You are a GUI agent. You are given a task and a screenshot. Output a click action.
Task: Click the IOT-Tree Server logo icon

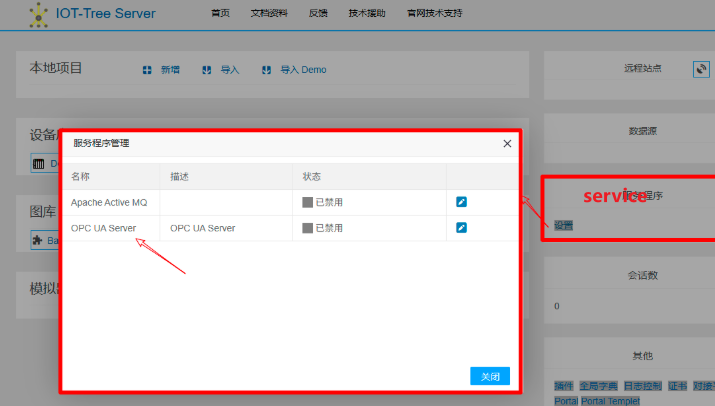[x=38, y=15]
